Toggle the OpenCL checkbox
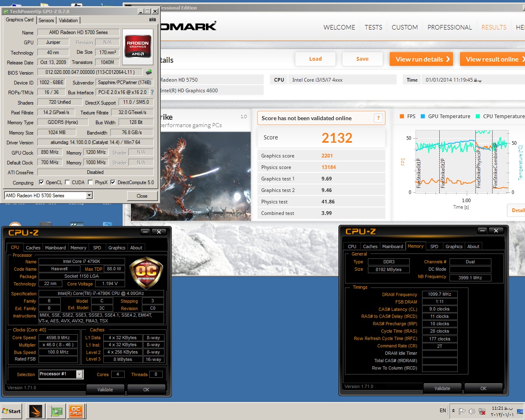Screen dimensions: 525x420 41,183
